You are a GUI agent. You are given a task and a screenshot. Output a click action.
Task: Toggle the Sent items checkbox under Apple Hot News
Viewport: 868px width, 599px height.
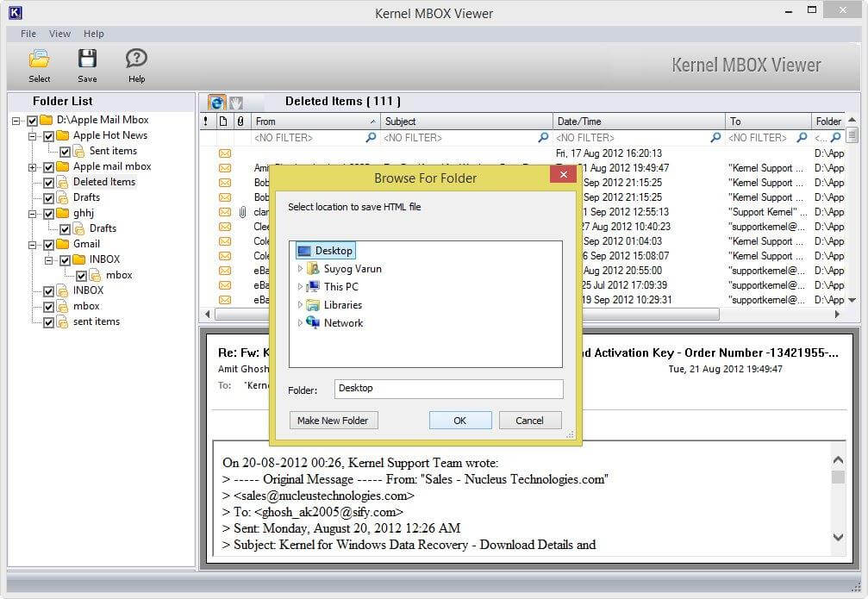coord(66,151)
